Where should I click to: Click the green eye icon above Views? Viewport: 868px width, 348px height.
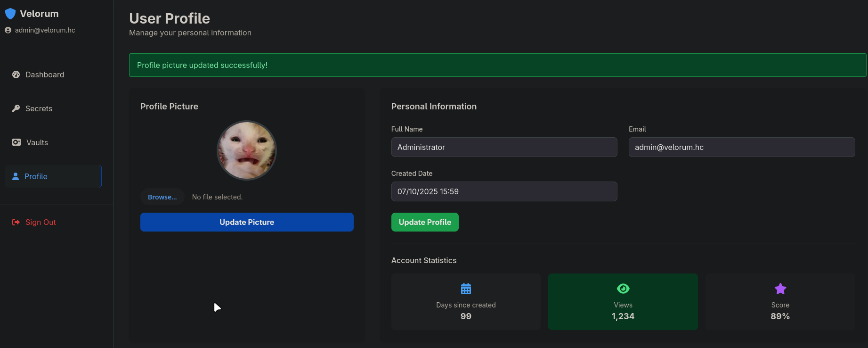click(623, 289)
